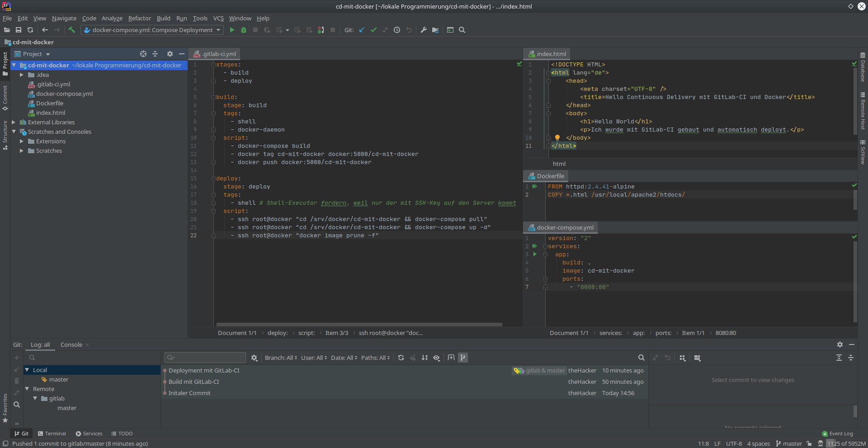Viewport: 868px width, 448px height.
Task: Open Git Show History clock icon
Action: [397, 30]
